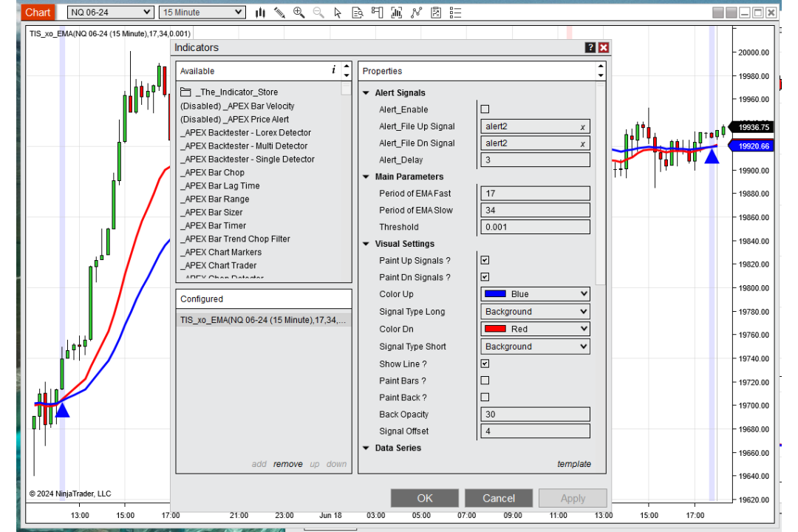Click the Chart window tab
Screen dimensions: 798x532
click(38, 13)
